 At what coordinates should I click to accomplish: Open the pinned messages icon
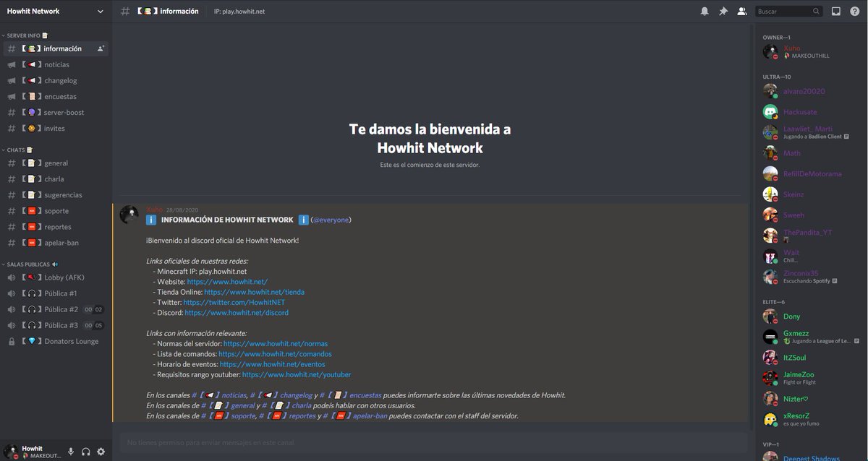click(723, 11)
